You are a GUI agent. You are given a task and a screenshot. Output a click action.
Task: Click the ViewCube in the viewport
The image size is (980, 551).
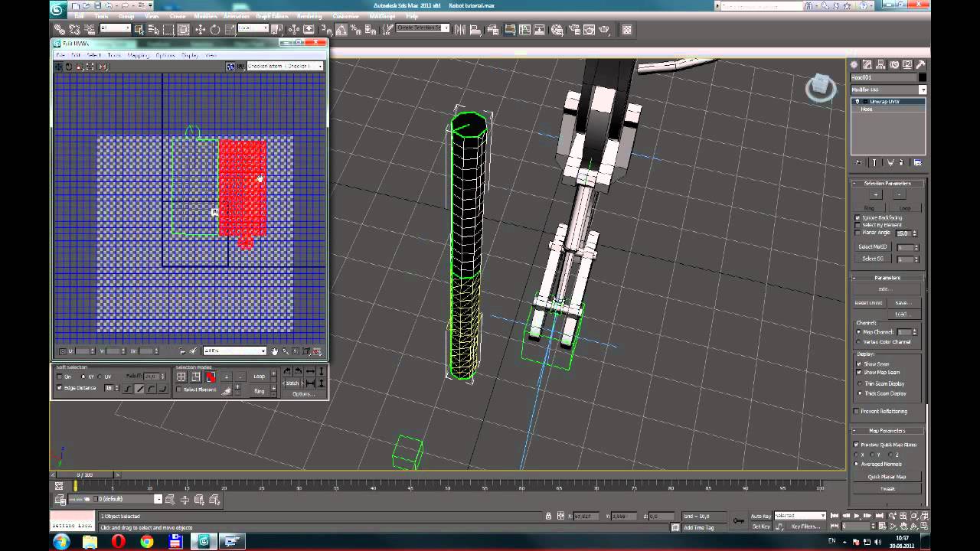point(821,86)
